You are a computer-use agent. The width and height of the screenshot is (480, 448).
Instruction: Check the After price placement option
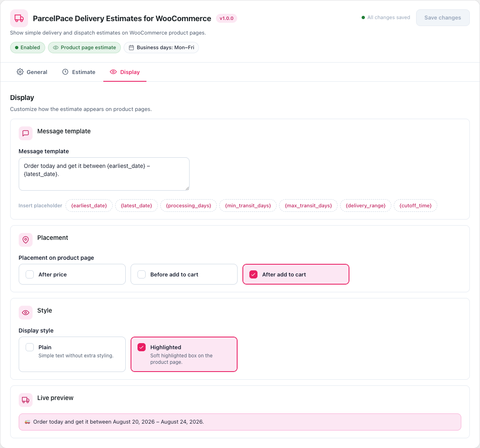point(30,274)
